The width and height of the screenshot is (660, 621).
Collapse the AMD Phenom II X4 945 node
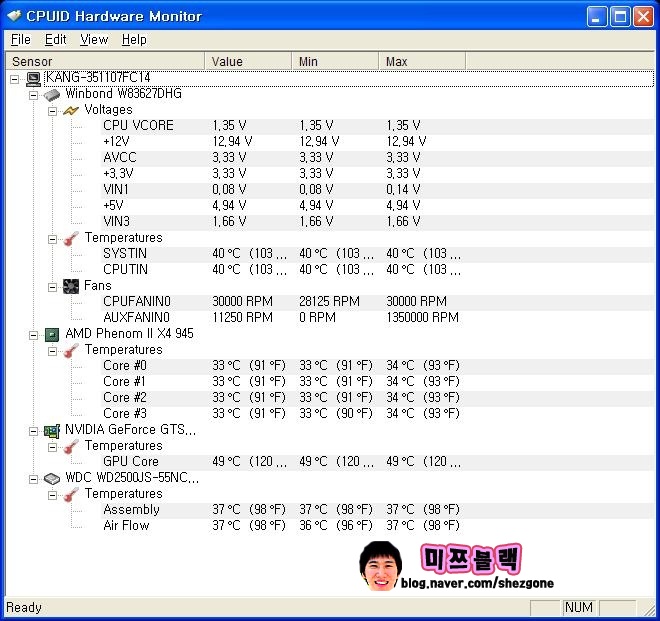(33, 335)
